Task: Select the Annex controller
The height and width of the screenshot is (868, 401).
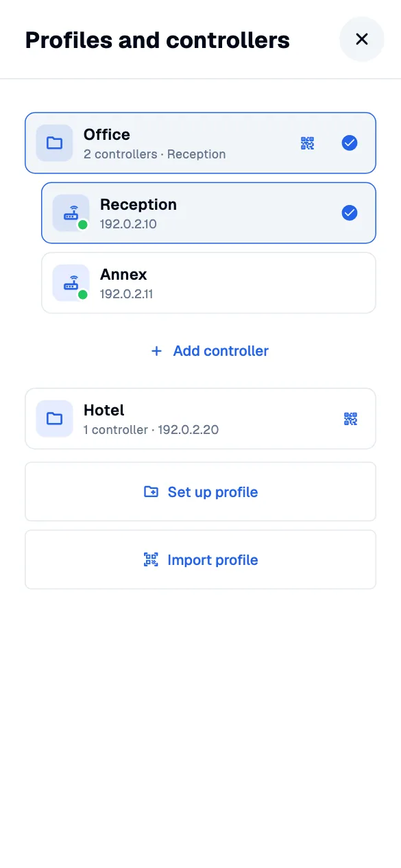Action: (208, 283)
